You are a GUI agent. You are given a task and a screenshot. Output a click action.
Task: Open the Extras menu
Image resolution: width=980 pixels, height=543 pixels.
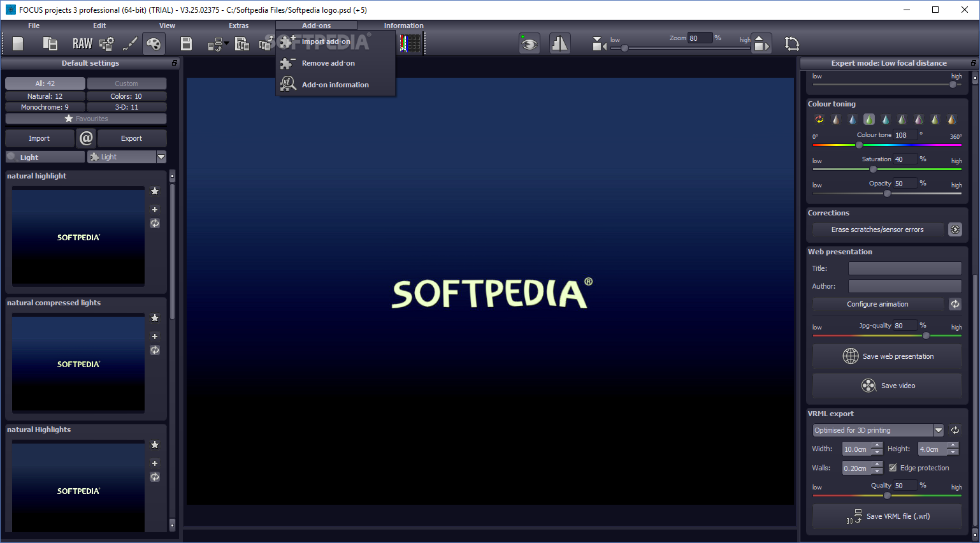(x=239, y=25)
